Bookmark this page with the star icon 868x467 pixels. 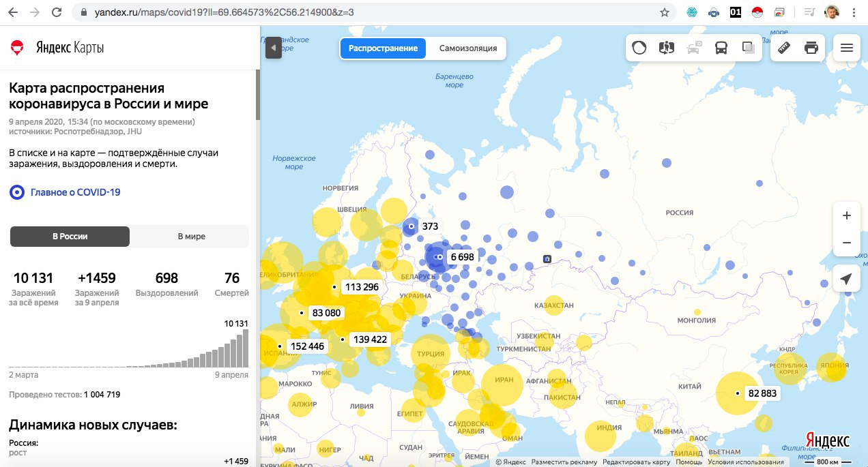coord(664,12)
